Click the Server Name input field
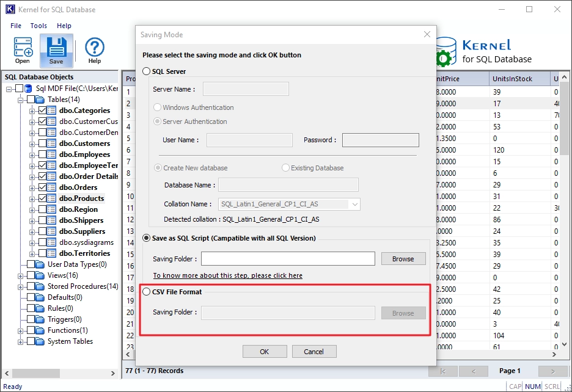The height and width of the screenshot is (392, 572). (246, 89)
